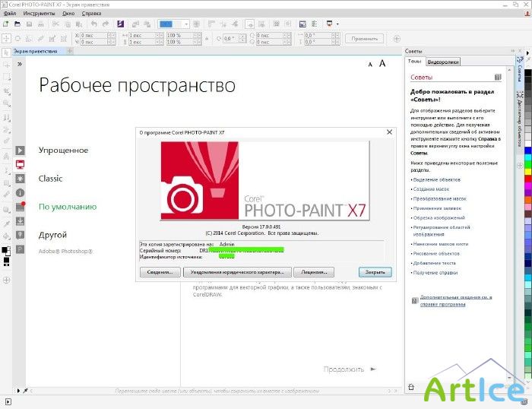Select the Упрощенное workspace option
The image size is (532, 409).
[64, 151]
